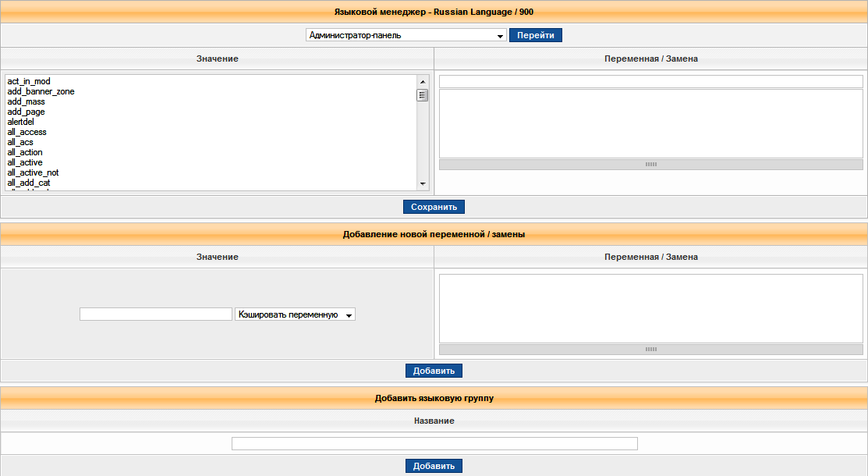Click the list scrollbar up arrow
Screen dimensions: 868x476
pos(423,81)
